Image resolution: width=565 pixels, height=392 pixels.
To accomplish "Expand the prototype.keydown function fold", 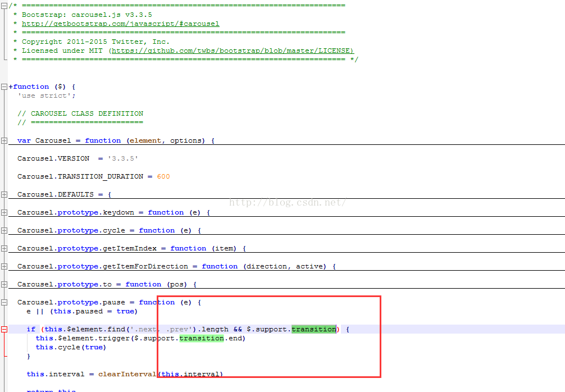I will pyautogui.click(x=4, y=213).
